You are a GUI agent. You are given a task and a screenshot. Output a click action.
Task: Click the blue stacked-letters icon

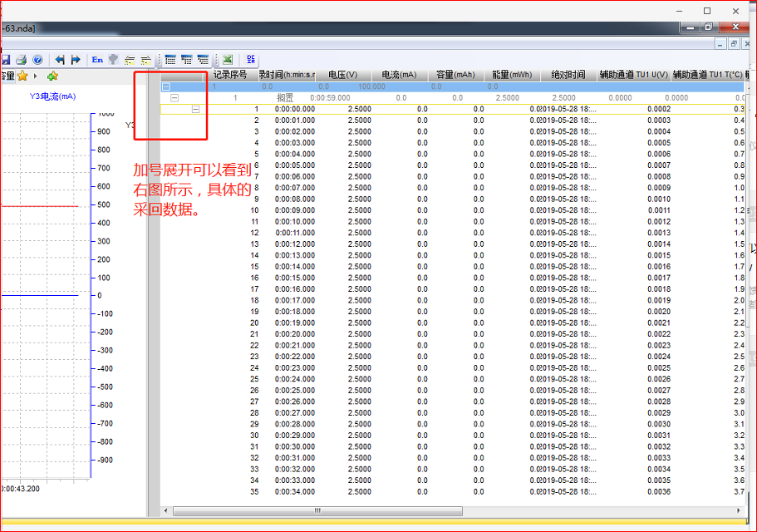click(251, 59)
